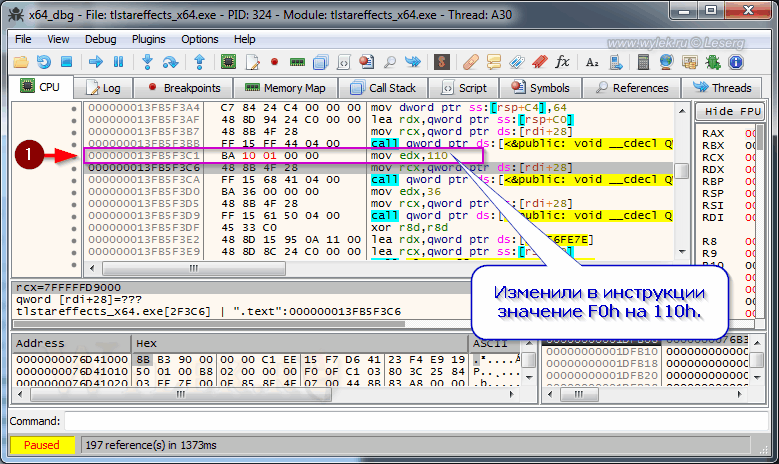779x464 pixels.
Task: Click the globe check-for-updates icon
Action: point(666,62)
